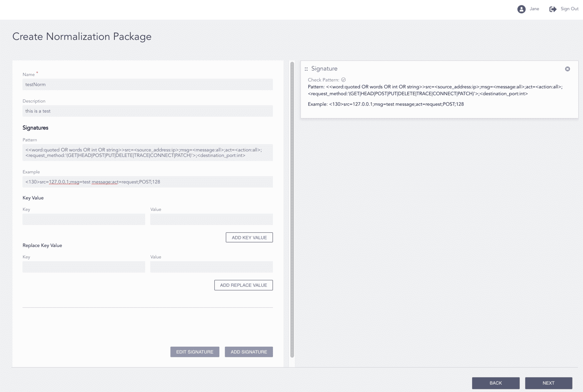Click the drag handle on the Signature card
583x392 pixels.
click(x=305, y=69)
